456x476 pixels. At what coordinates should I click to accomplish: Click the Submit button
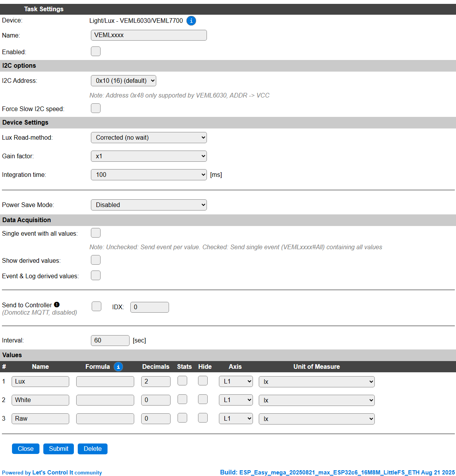pyautogui.click(x=58, y=449)
